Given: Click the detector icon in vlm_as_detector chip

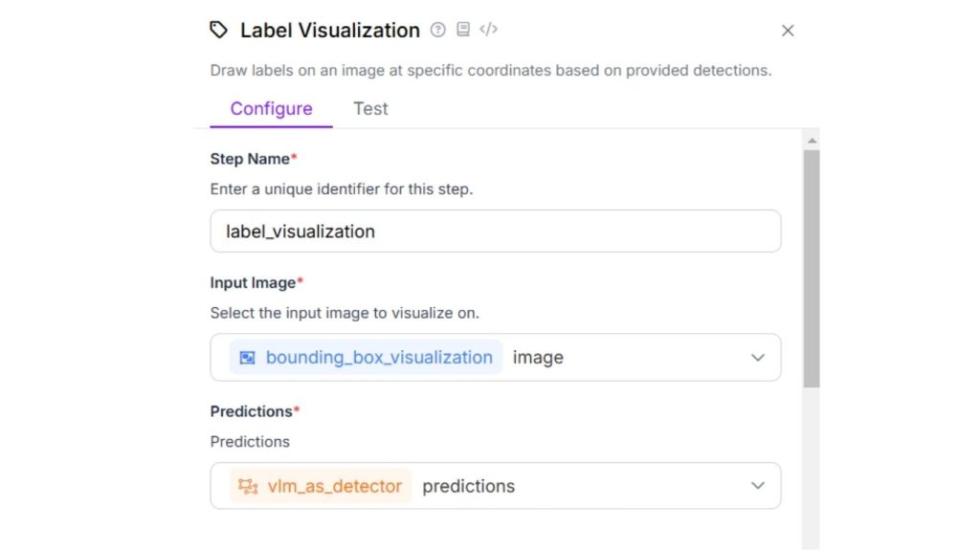Looking at the screenshot, I should 248,486.
